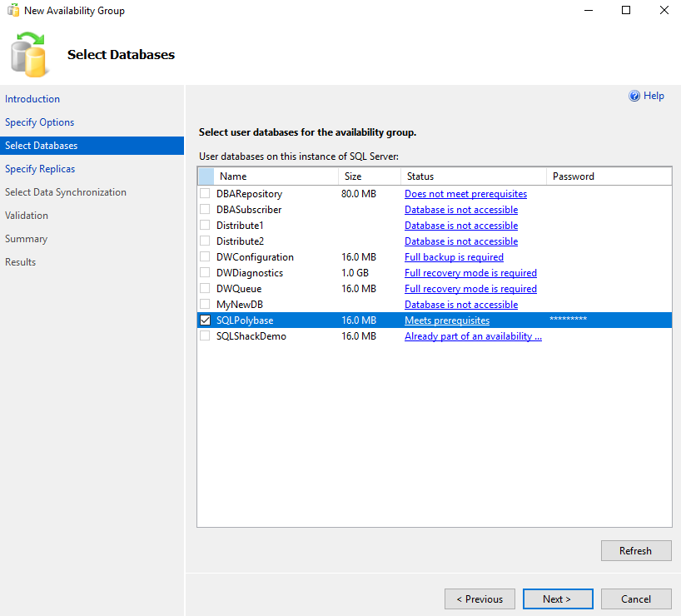Open the 'Does not meet prerequisites' link

tap(465, 194)
